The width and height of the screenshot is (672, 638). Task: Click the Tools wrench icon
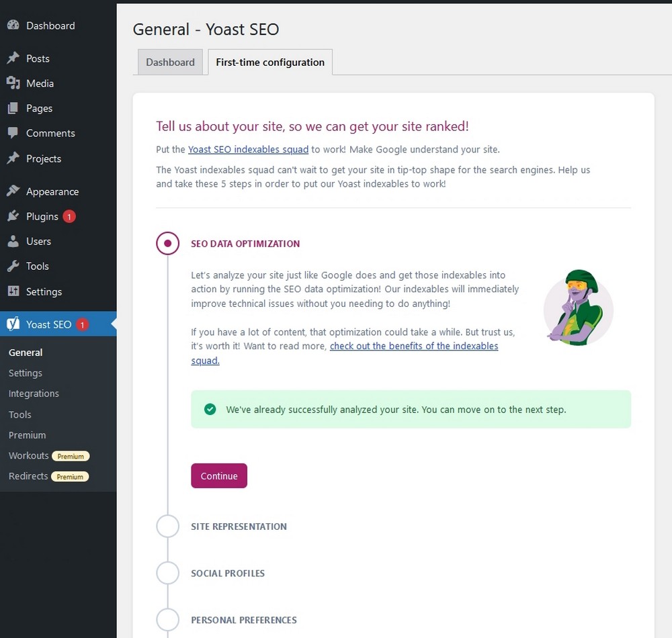click(x=13, y=266)
